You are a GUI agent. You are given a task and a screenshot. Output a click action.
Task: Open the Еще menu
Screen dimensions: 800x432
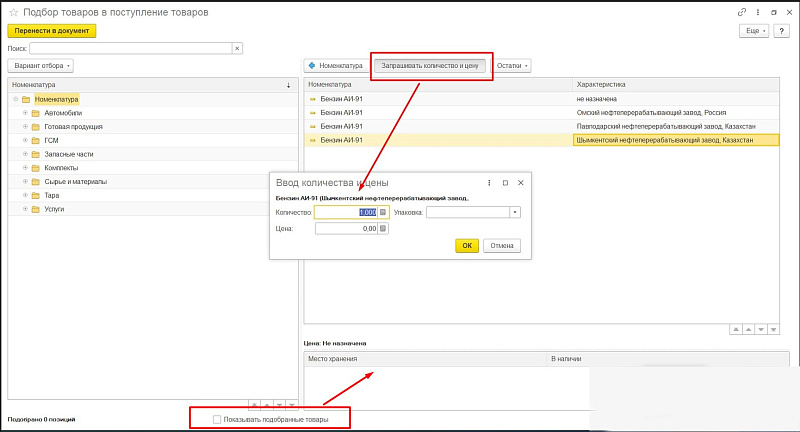tap(753, 31)
